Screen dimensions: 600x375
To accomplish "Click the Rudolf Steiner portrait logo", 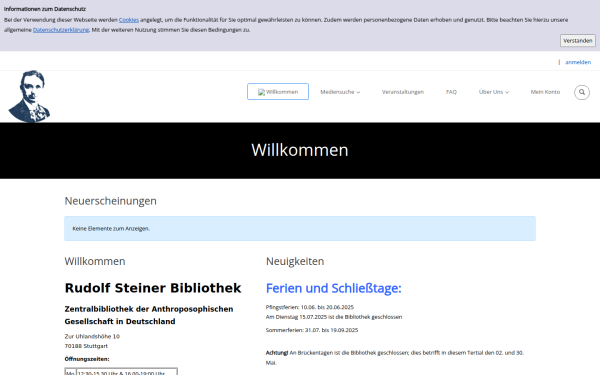I will point(29,96).
